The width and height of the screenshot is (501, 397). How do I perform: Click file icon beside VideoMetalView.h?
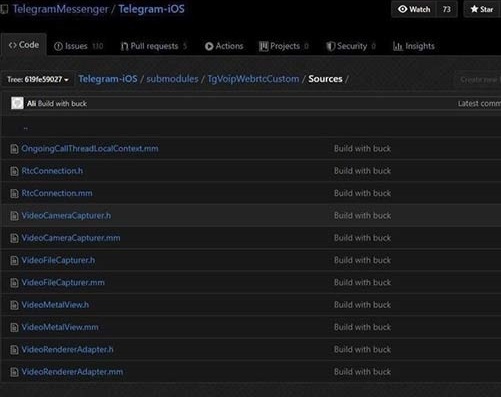pyautogui.click(x=14, y=305)
